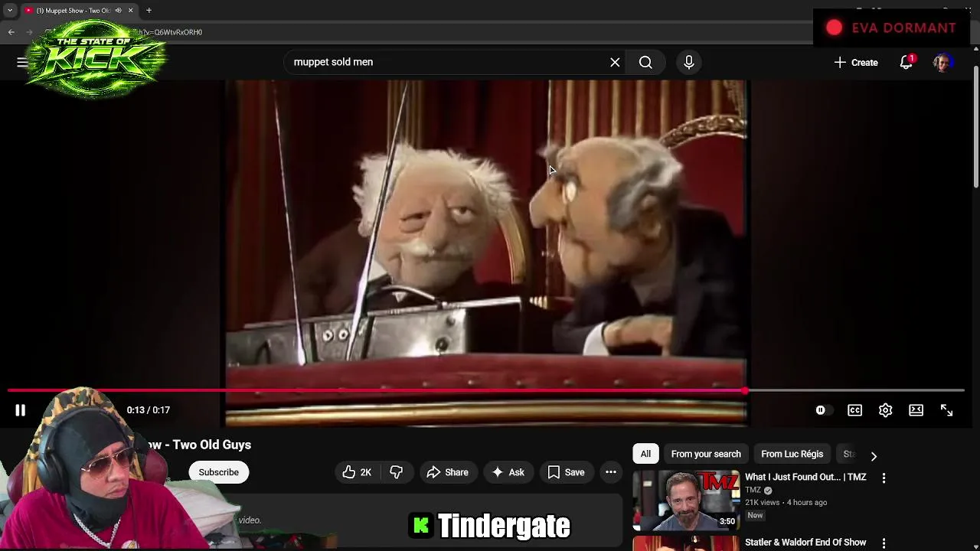Subscribe to the channel

click(219, 472)
